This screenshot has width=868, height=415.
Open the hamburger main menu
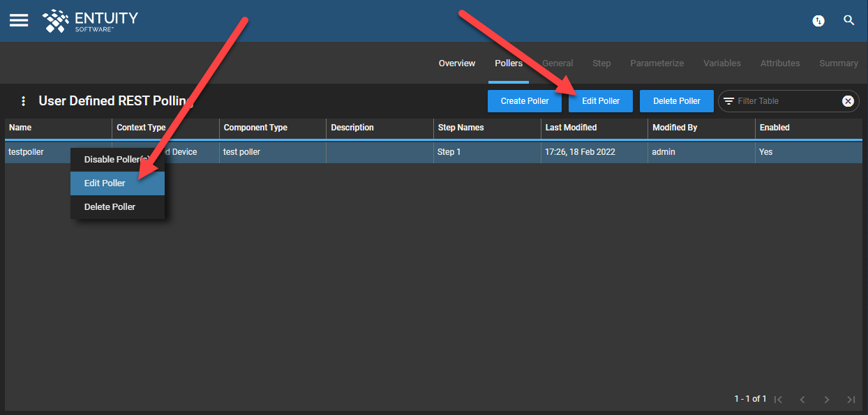tap(19, 20)
